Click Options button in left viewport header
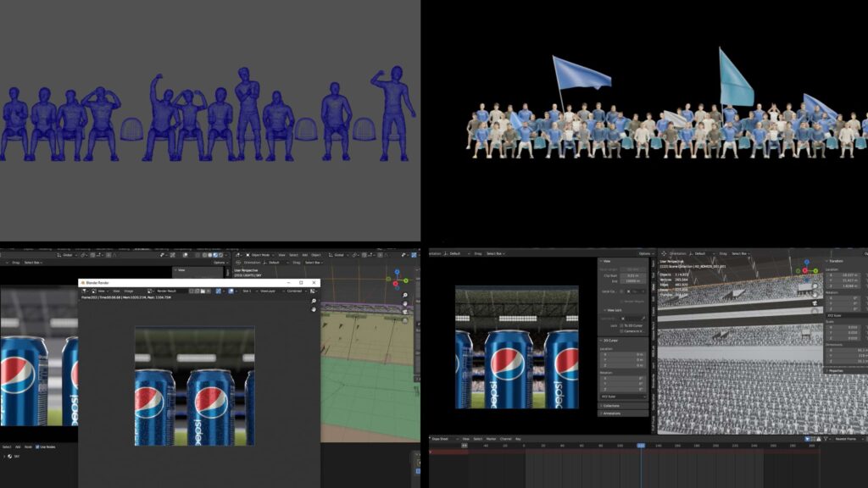 [x=220, y=263]
